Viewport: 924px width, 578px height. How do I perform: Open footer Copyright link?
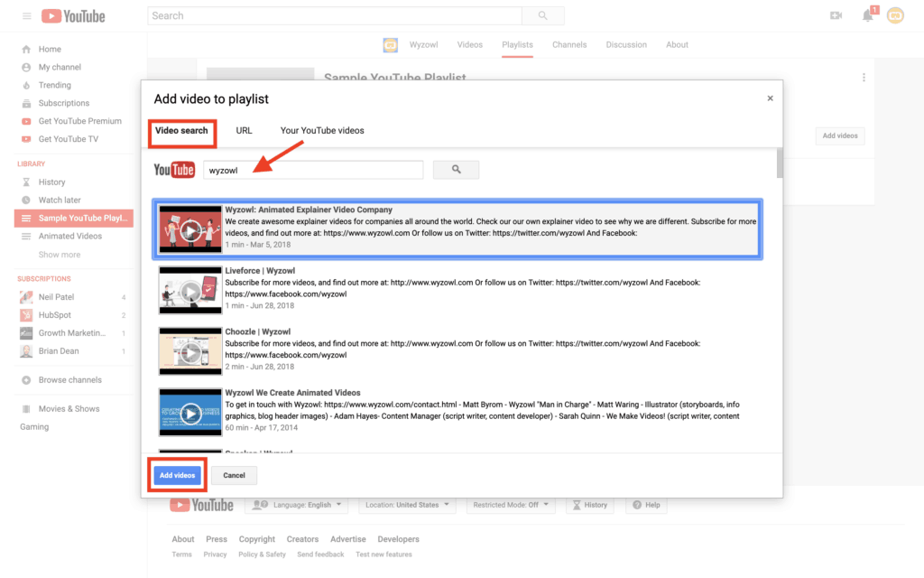pos(257,539)
